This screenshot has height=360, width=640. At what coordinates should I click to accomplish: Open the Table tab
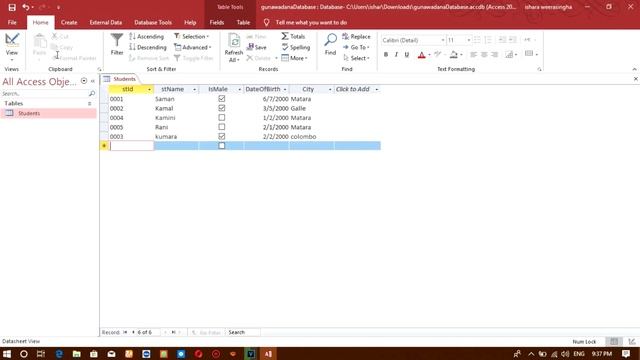(x=243, y=22)
